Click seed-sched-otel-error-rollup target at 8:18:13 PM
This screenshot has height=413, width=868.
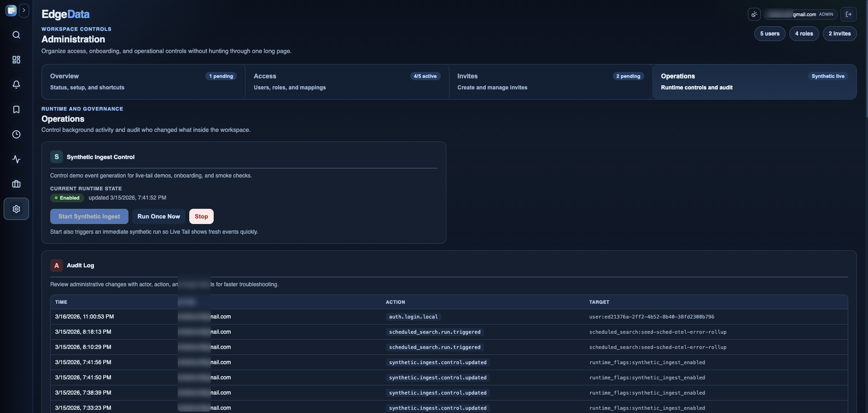pyautogui.click(x=658, y=332)
